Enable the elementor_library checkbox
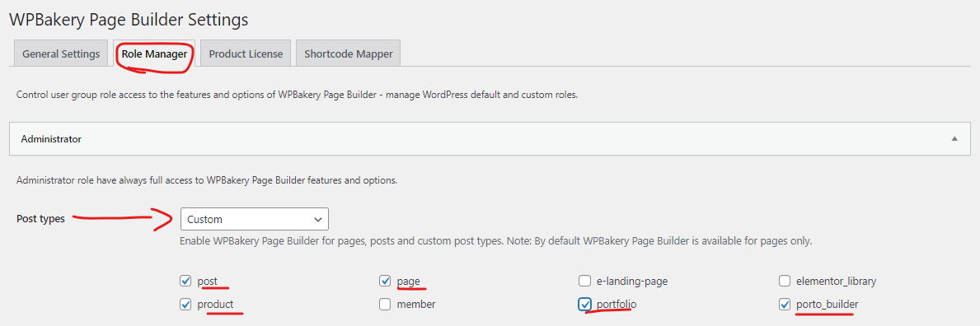Screen dimensions: 980x326 coord(785,281)
